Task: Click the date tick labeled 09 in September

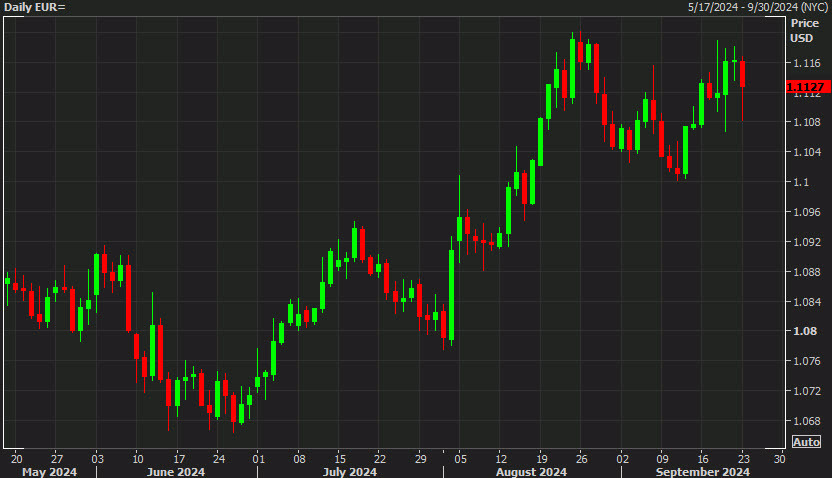Action: pos(662,459)
